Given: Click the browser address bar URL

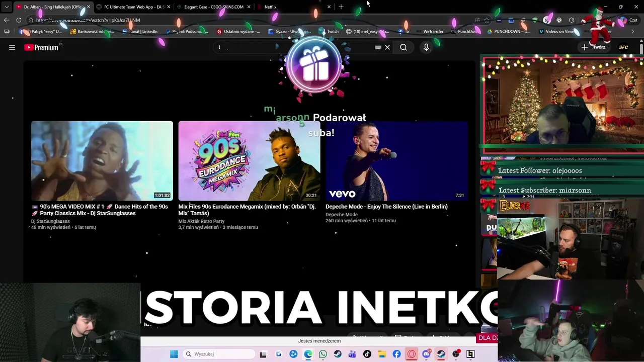Looking at the screenshot, I should coord(88,20).
